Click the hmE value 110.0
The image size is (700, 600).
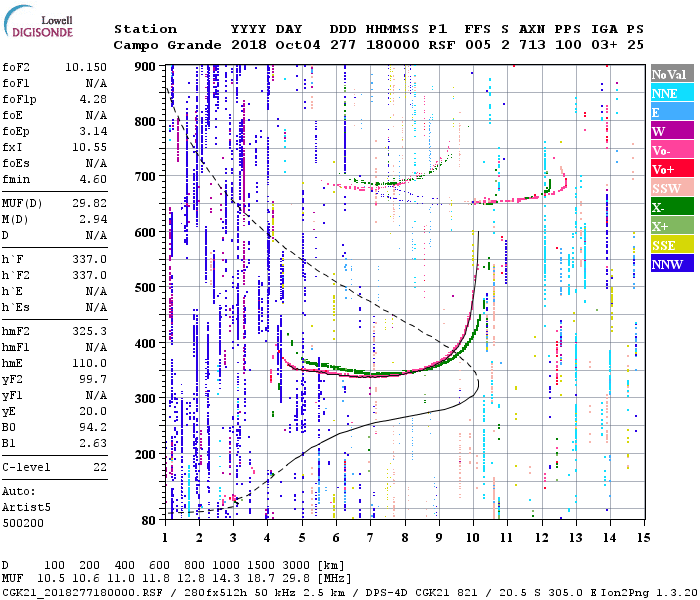tap(89, 363)
